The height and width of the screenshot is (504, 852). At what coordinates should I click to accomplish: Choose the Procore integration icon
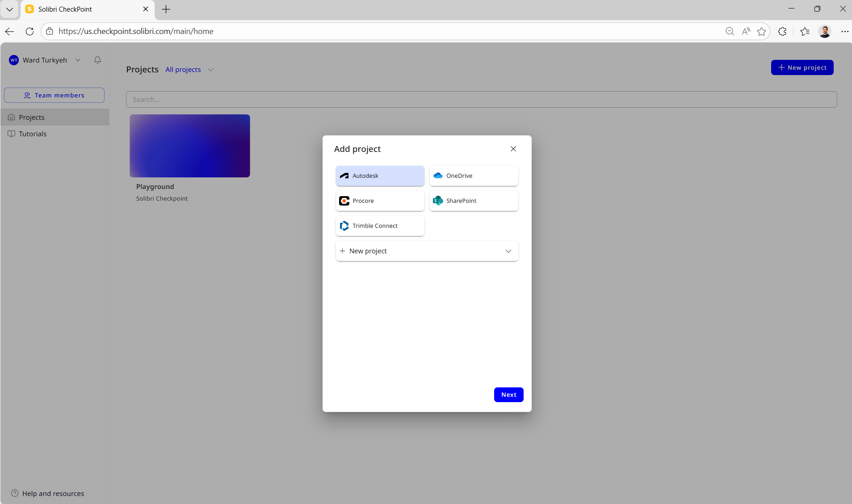(344, 201)
